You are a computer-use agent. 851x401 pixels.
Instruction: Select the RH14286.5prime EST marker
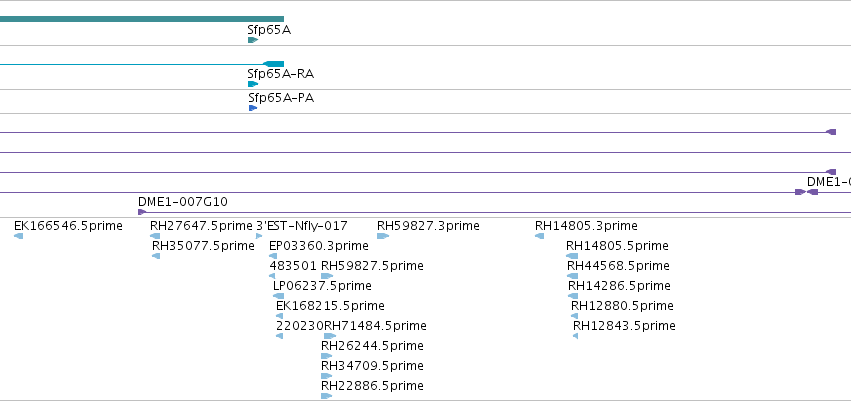tap(573, 296)
